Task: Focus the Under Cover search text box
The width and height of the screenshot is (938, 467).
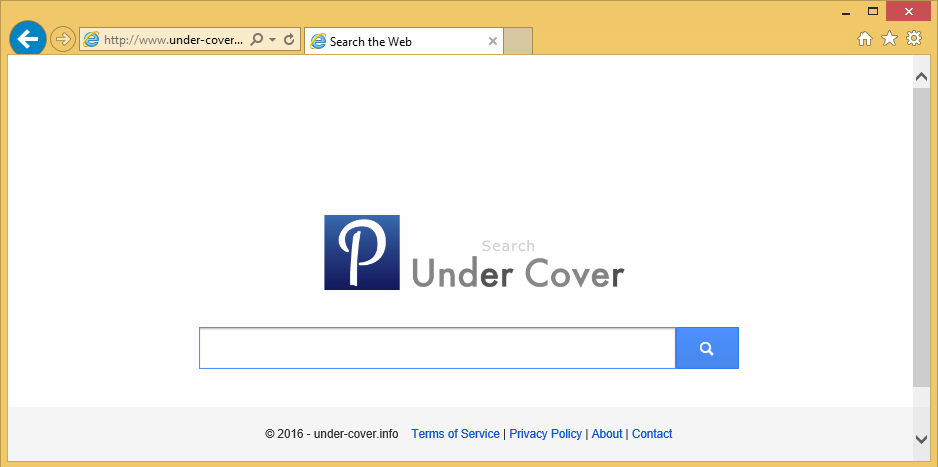Action: click(x=437, y=348)
